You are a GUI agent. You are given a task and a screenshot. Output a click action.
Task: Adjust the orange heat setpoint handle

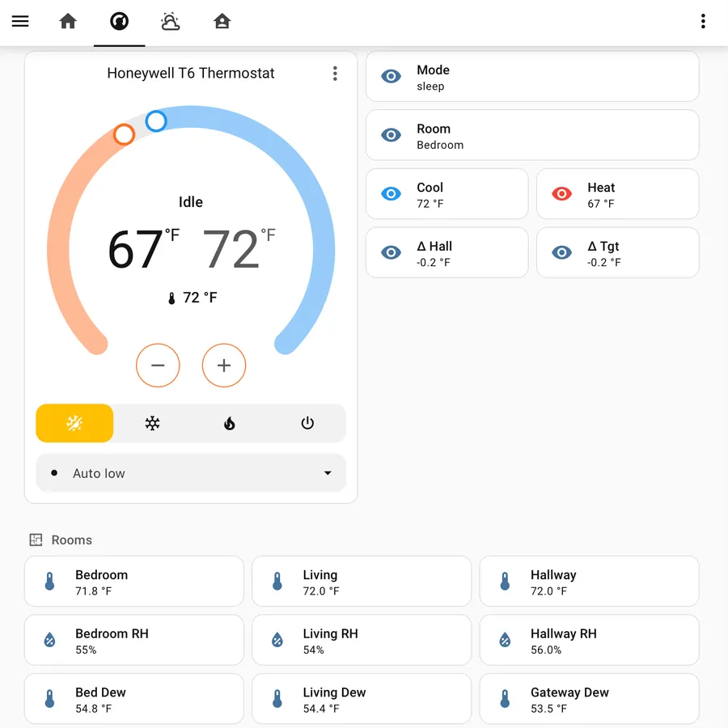124,134
